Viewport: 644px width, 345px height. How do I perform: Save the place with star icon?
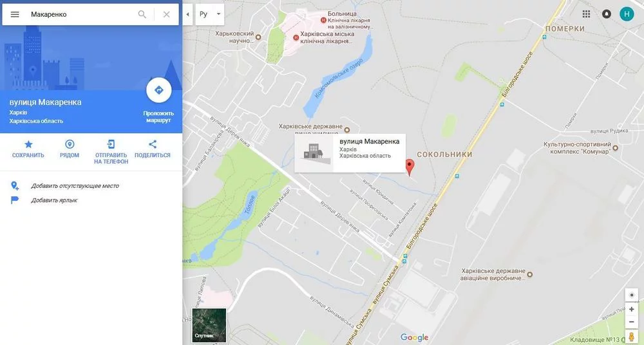pos(28,149)
